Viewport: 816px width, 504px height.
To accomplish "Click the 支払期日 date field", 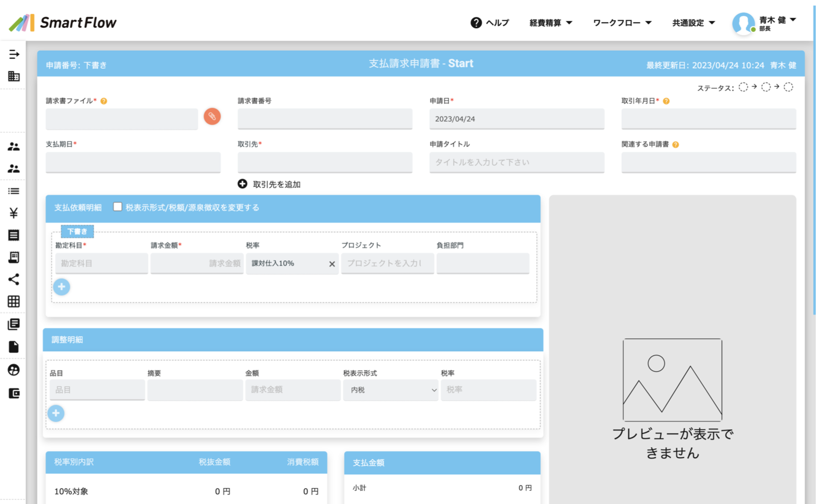I will [x=133, y=162].
